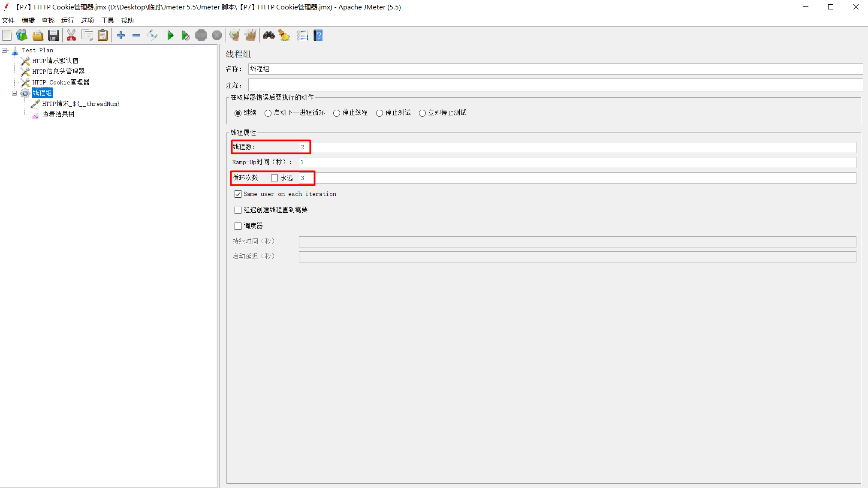Image resolution: width=868 pixels, height=488 pixels.
Task: Click the Add Component icon in toolbar
Action: point(121,36)
